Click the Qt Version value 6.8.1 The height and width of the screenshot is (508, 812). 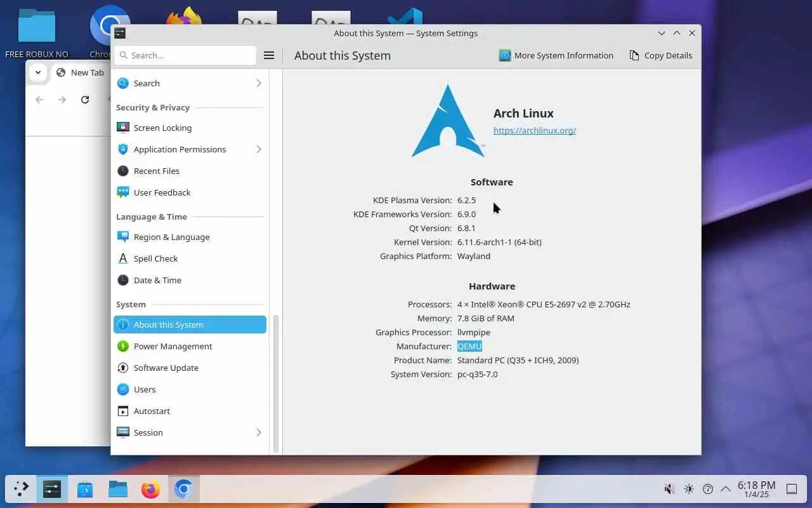[466, 228]
